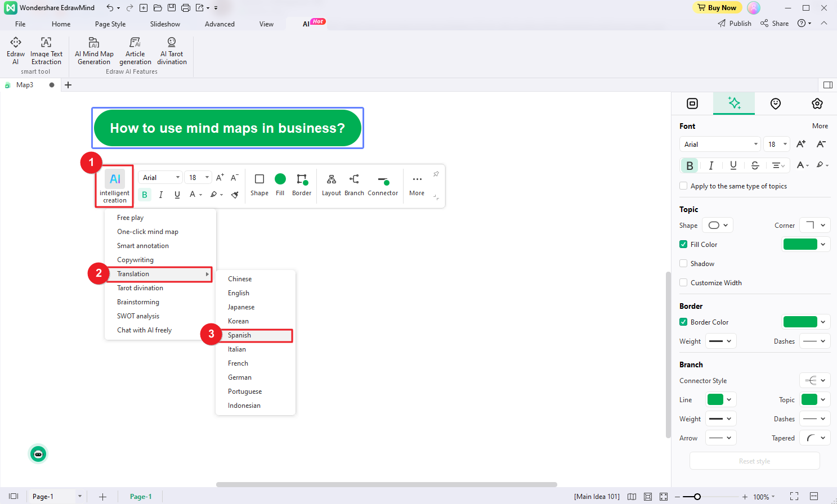Viewport: 837px width, 504px height.
Task: Adjust the zoom slider handle
Action: [697, 497]
